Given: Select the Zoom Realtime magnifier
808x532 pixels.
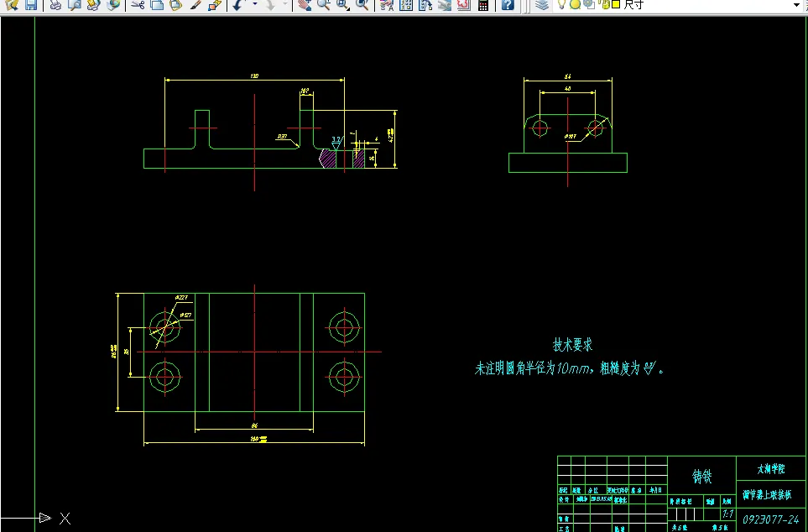Looking at the screenshot, I should point(324,5).
